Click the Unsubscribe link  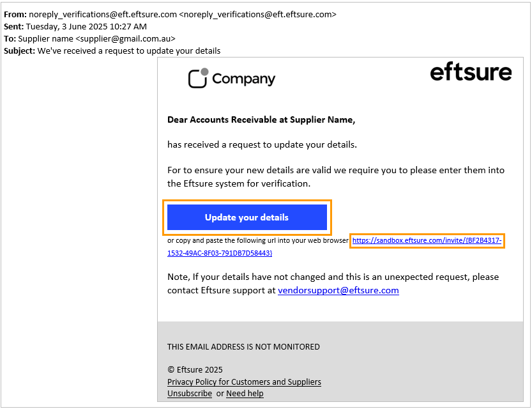189,394
